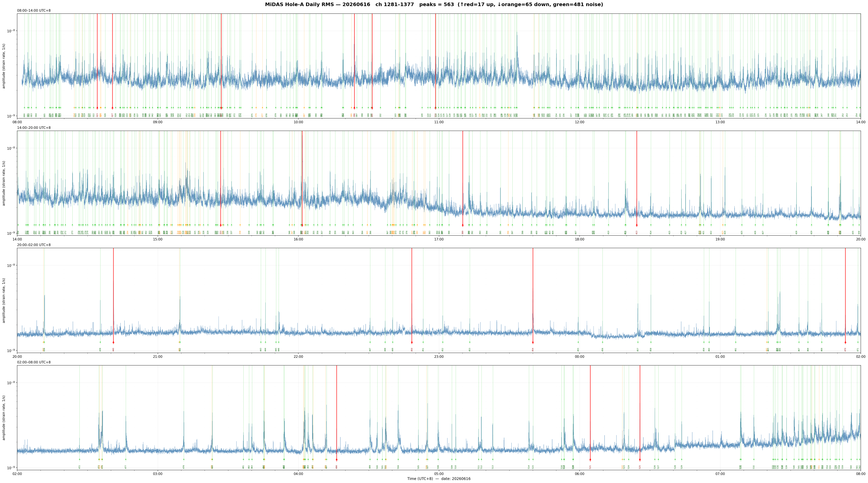The image size is (868, 483).
Task: Click the 10⁻⁸ y-tick of the 20:00–02:00 panel
Action: [11, 266]
